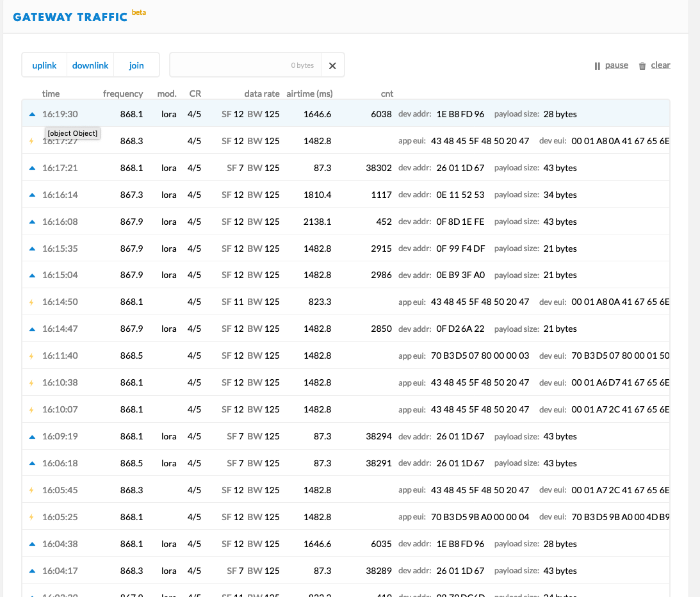Click frequency 867.3 at 16:16:14
The image size is (700, 597).
[x=131, y=195]
